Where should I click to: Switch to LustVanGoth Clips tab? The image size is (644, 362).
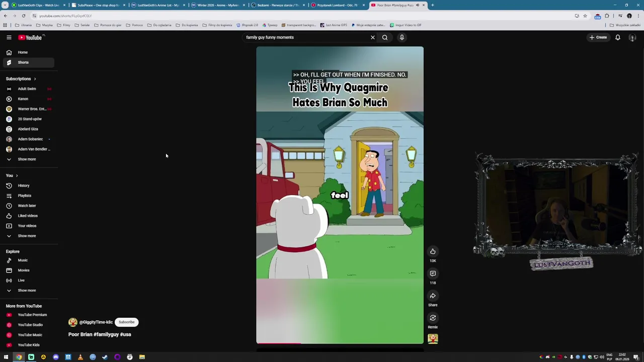tap(38, 5)
